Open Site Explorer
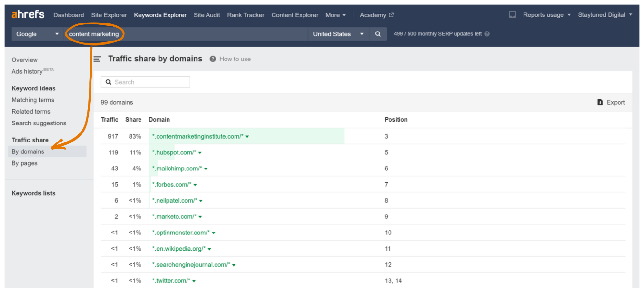Image resolution: width=644 pixels, height=293 pixels. (109, 15)
